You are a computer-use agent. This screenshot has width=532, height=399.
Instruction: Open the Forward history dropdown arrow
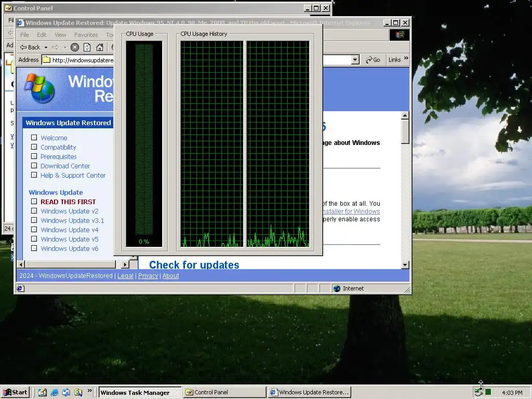tap(65, 47)
